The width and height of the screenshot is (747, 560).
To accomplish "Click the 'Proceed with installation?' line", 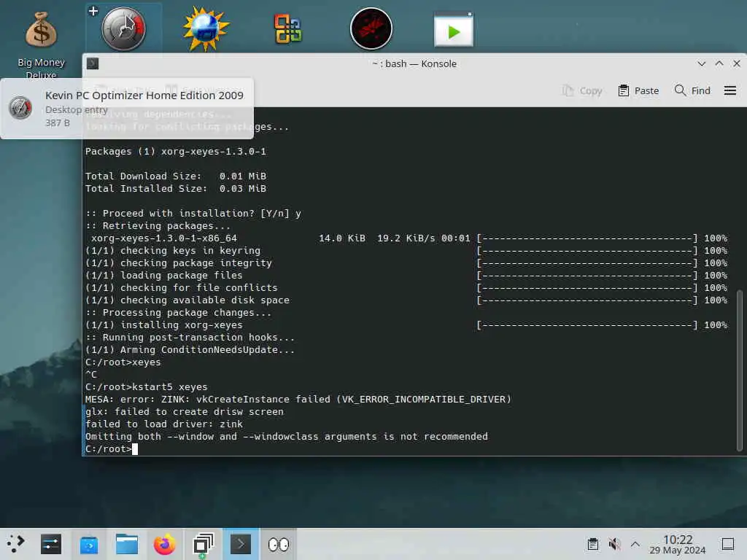I will coord(193,214).
